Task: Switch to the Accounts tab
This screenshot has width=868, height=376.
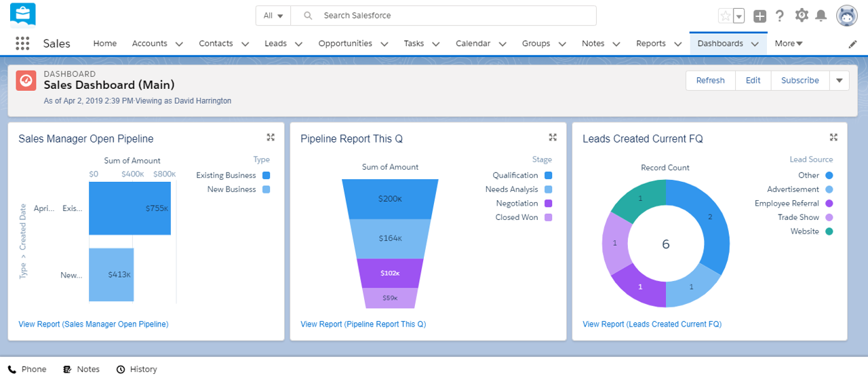Action: click(150, 43)
